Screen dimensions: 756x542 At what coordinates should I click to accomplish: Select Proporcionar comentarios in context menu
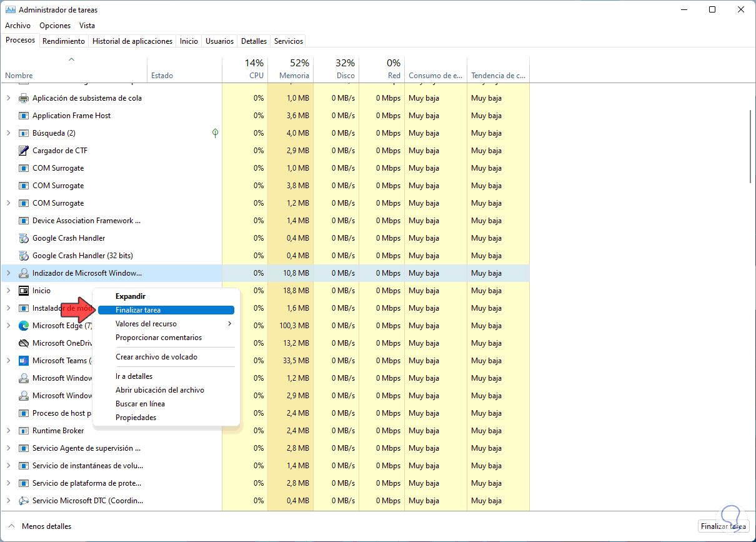click(x=166, y=338)
